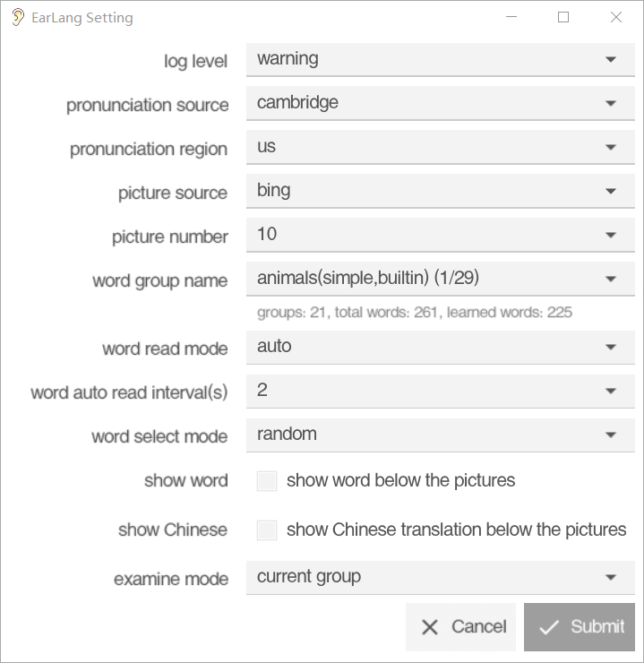Click the 'EarLang Setting' window title

pyautogui.click(x=82, y=18)
